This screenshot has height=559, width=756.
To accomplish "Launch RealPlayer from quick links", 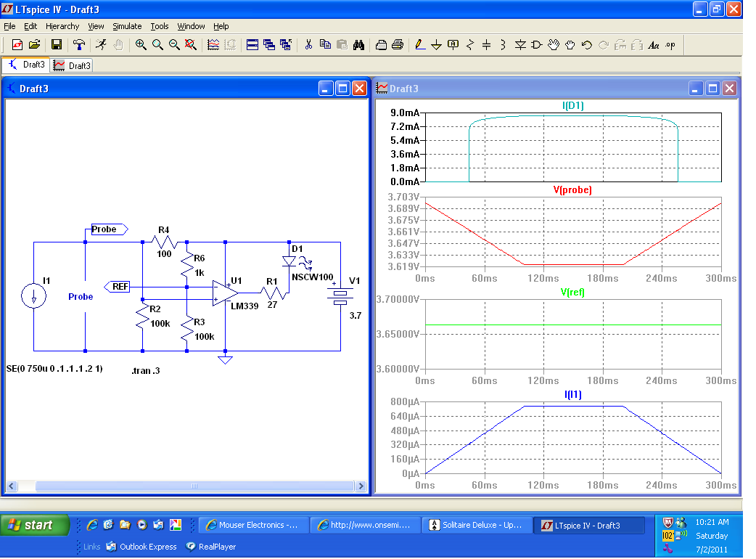I will click(210, 547).
